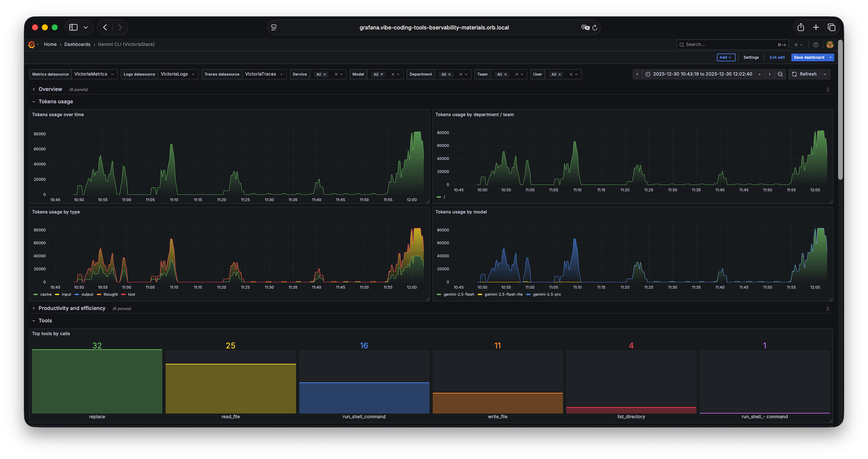Image resolution: width=868 pixels, height=459 pixels.
Task: Click the Save dashboard button
Action: (809, 57)
